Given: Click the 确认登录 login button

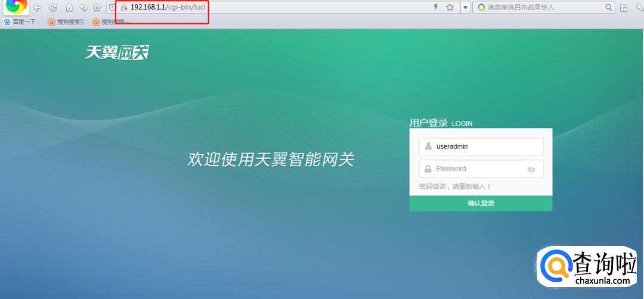Looking at the screenshot, I should [481, 203].
